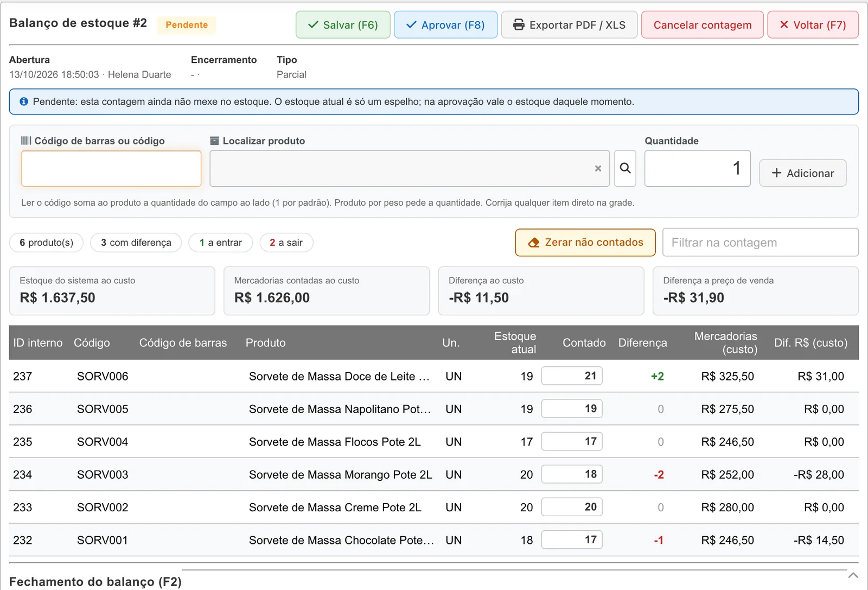Select the 1 a entrar filter chip
The width and height of the screenshot is (868, 590).
[x=221, y=243]
